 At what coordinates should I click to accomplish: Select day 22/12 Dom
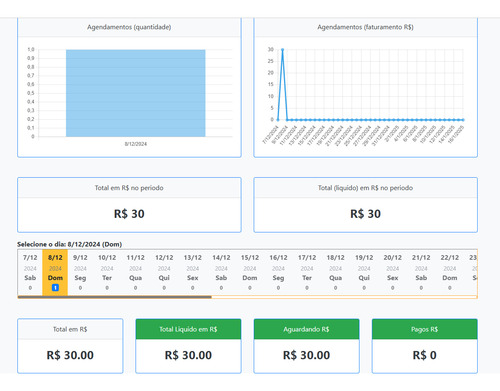click(x=450, y=272)
